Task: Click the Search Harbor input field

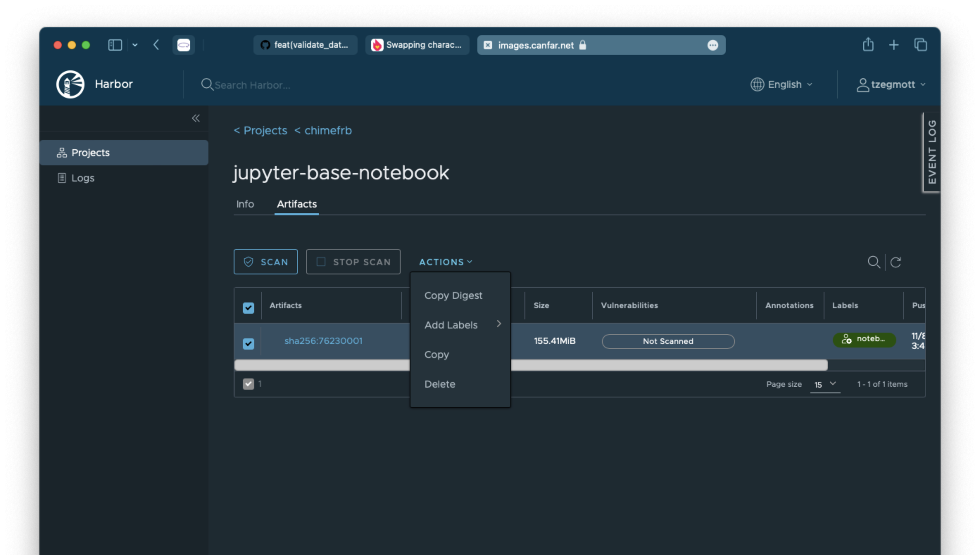Action: pyautogui.click(x=252, y=85)
